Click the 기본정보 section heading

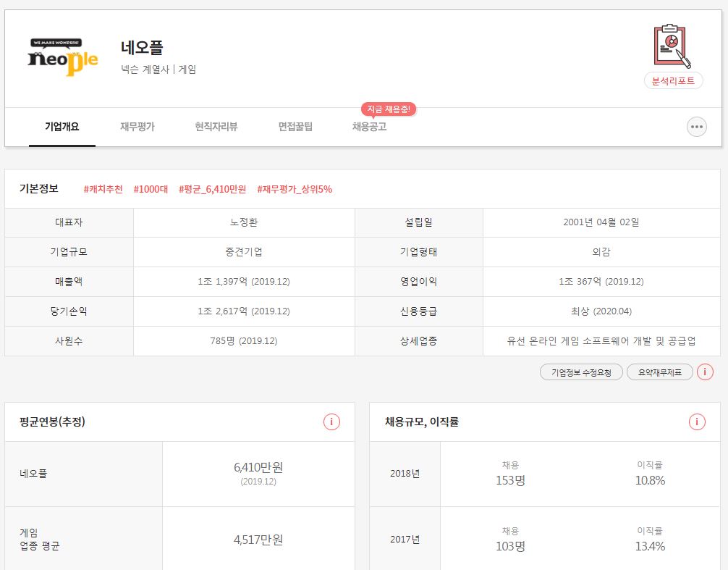[x=39, y=188]
